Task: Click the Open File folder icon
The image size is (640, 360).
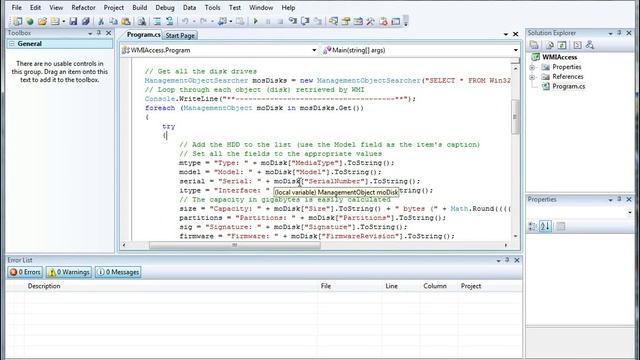Action: 42,21
